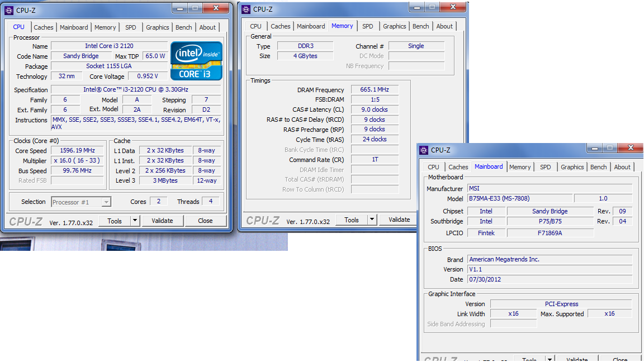Click Validate button in the Memory window
This screenshot has width=644, height=362.
click(x=399, y=219)
